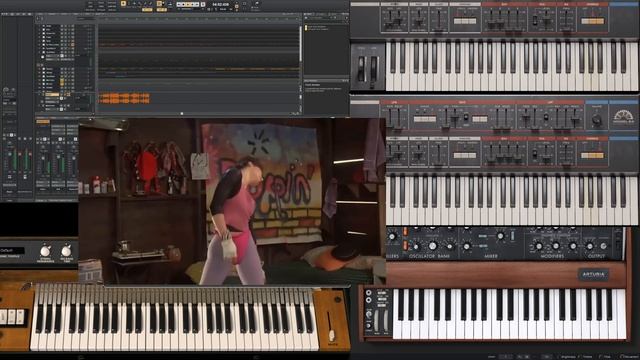
Task: Click the mod wheel on the Mini synth
Action: [386, 321]
